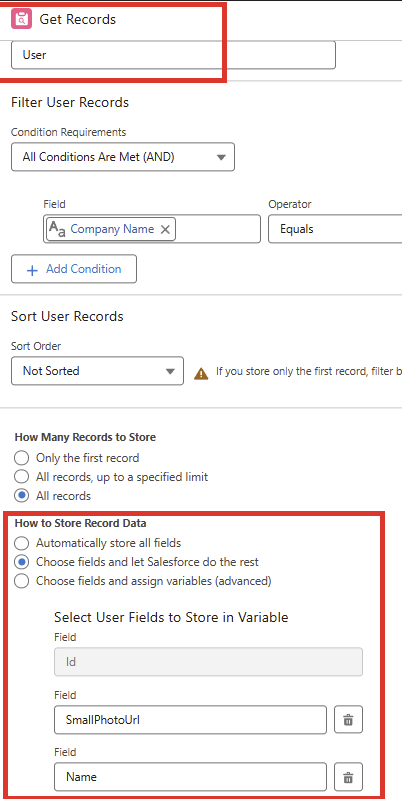Screen dimensions: 402x799
Task: Delete the SmallPhotoUrl field row
Action: click(349, 720)
